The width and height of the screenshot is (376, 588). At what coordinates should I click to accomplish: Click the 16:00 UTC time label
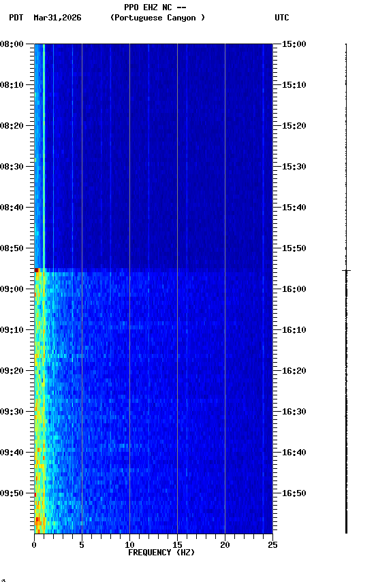pyautogui.click(x=294, y=289)
